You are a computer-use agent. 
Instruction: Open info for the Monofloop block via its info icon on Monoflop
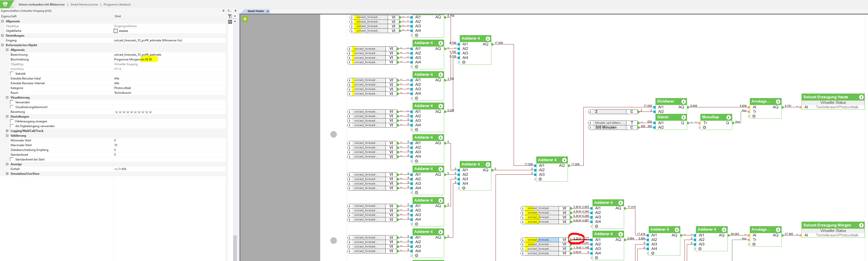point(728,117)
